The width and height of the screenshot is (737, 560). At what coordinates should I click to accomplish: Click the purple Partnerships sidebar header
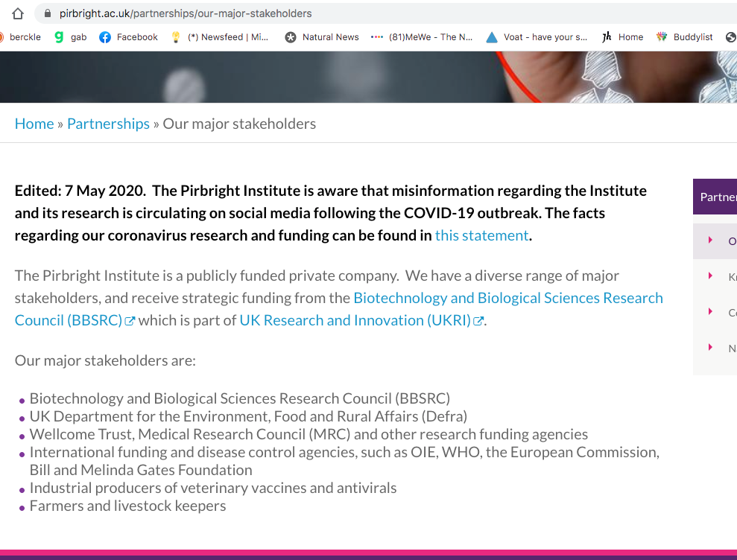[x=715, y=197]
